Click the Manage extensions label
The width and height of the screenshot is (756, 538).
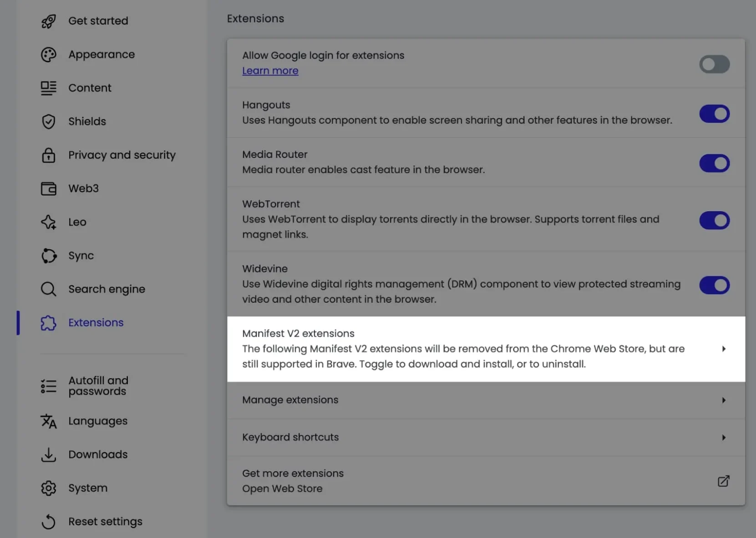pyautogui.click(x=290, y=400)
